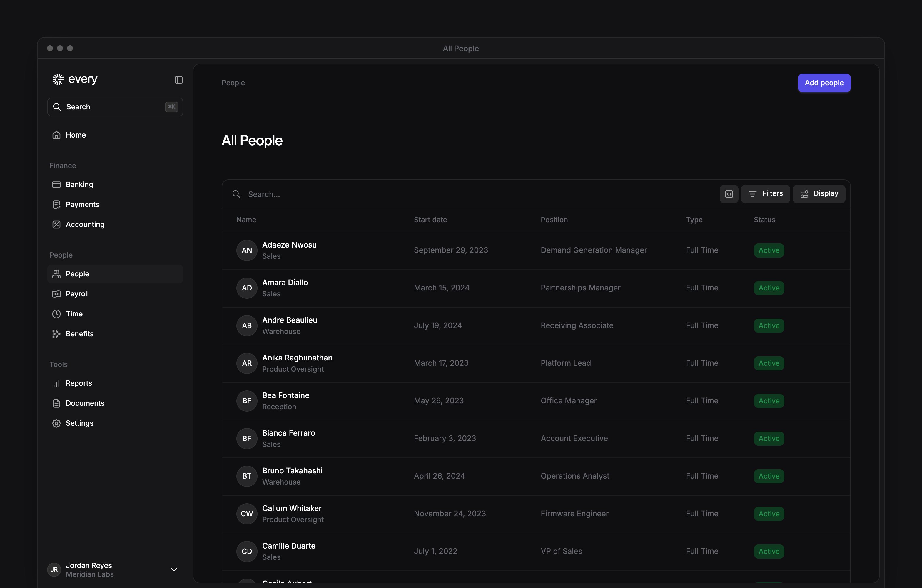The image size is (922, 588).
Task: Click the Payments receipt icon
Action: click(x=56, y=204)
